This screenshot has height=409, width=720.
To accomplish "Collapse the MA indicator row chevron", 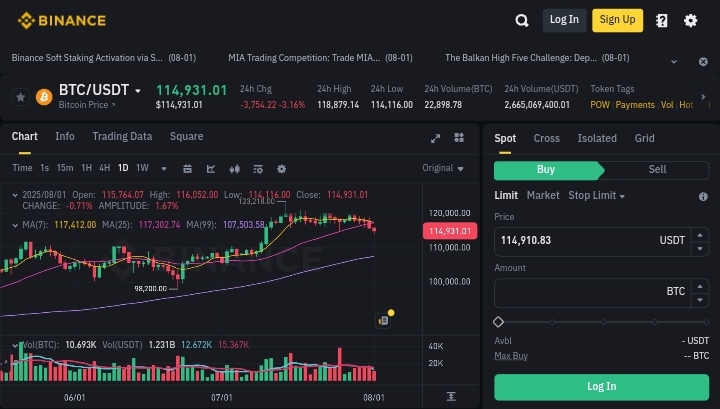I will (15, 225).
